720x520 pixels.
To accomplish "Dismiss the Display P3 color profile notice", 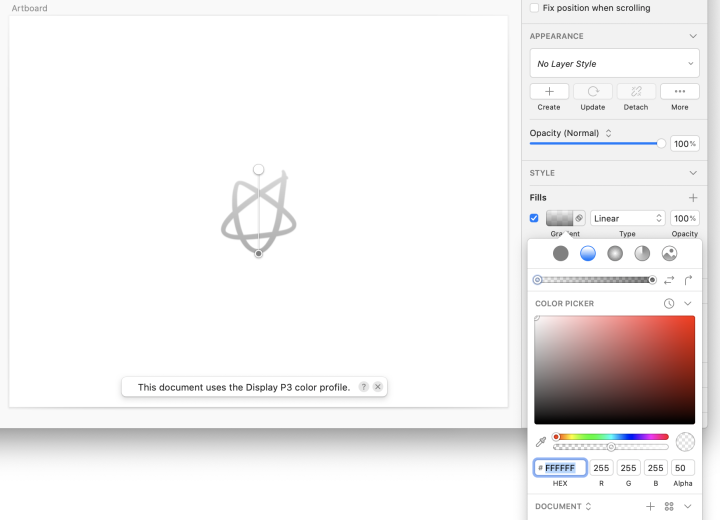I will pyautogui.click(x=377, y=387).
